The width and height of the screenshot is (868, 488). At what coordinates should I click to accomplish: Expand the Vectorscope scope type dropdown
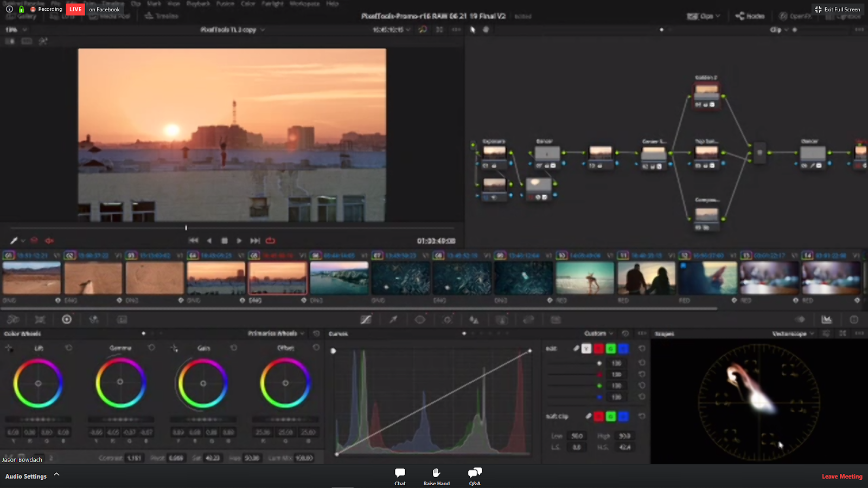click(x=793, y=333)
